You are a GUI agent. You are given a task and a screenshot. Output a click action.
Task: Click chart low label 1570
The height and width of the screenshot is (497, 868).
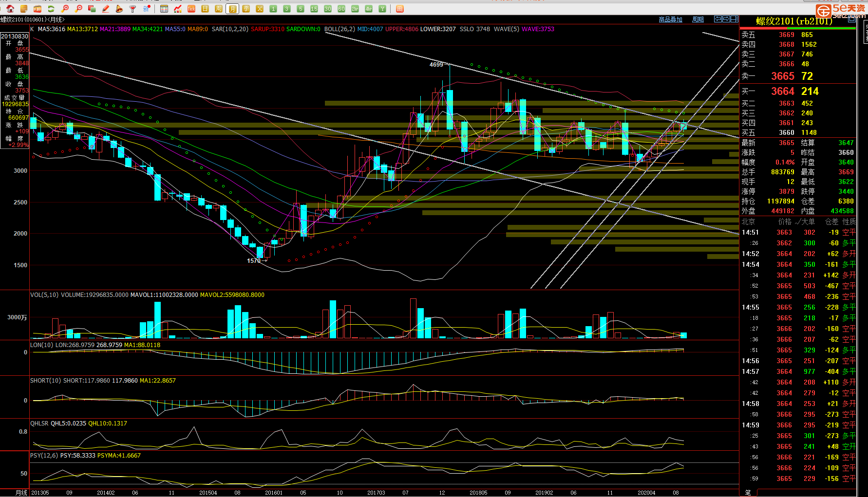(x=254, y=261)
